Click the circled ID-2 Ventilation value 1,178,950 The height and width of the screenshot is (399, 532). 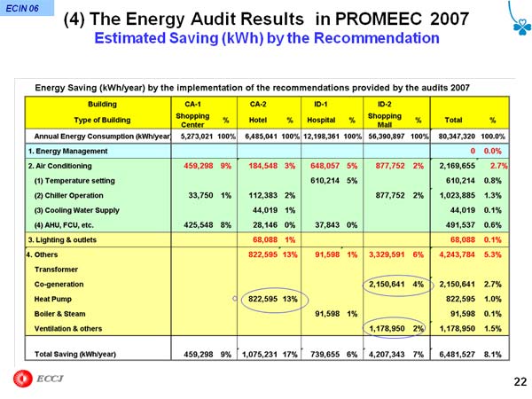pyautogui.click(x=387, y=329)
